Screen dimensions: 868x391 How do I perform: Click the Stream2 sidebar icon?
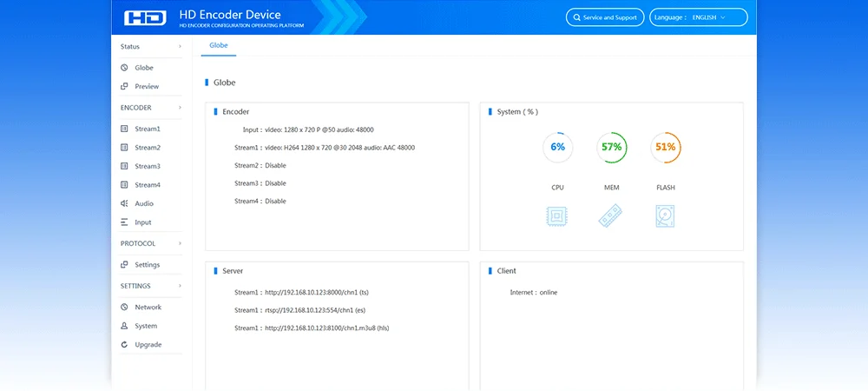(x=124, y=148)
